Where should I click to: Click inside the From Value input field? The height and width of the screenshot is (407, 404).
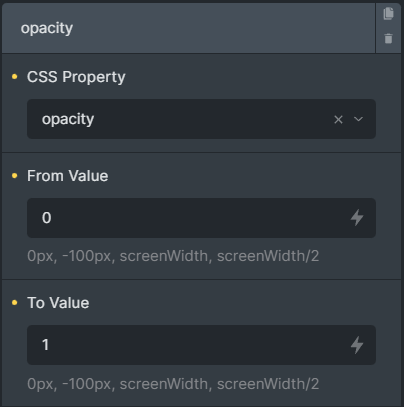201,218
